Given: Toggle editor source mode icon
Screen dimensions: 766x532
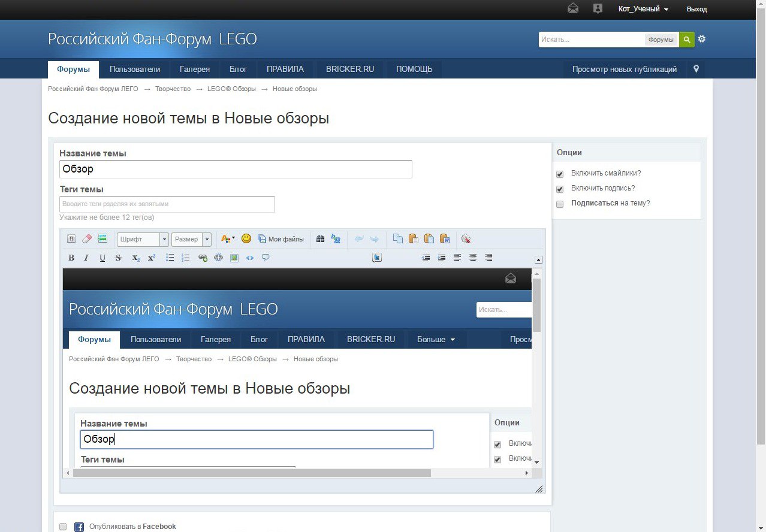Looking at the screenshot, I should pos(71,239).
